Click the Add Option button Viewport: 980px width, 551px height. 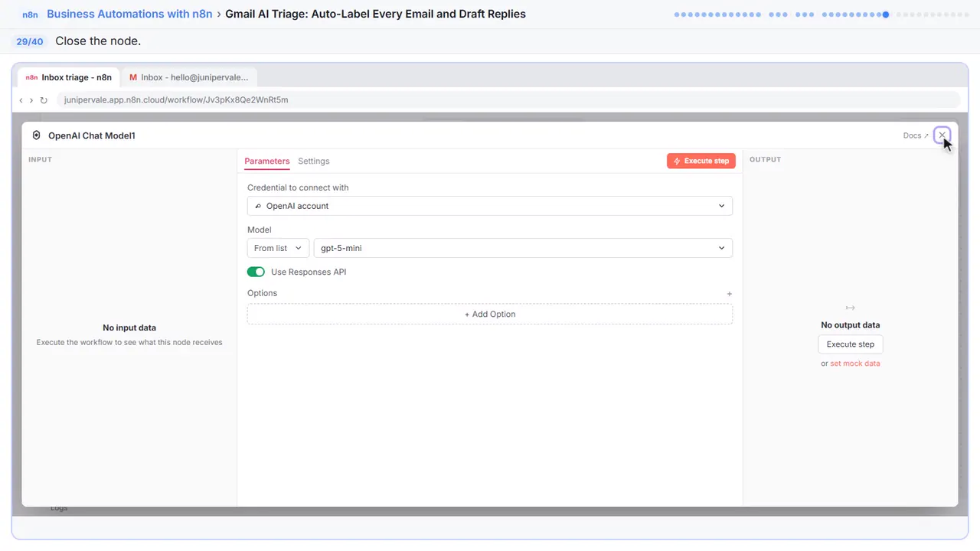(x=490, y=314)
